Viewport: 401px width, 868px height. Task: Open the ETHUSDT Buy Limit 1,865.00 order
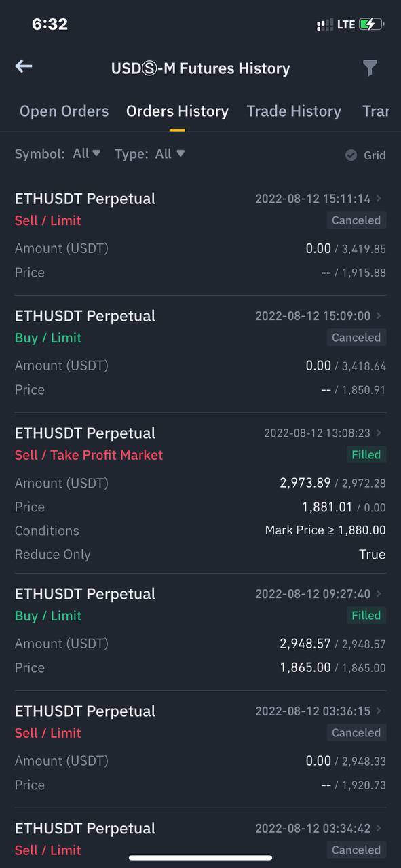click(x=200, y=631)
